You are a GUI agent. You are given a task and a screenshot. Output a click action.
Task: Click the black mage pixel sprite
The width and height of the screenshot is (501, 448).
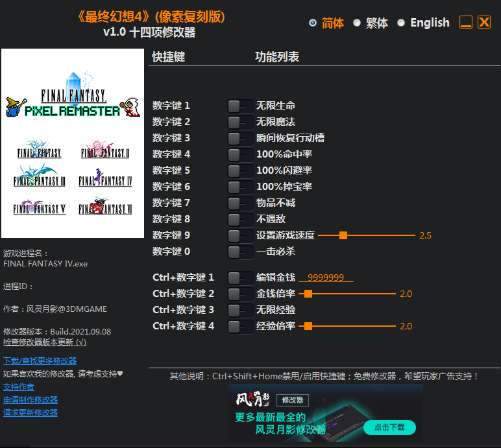click(16, 107)
